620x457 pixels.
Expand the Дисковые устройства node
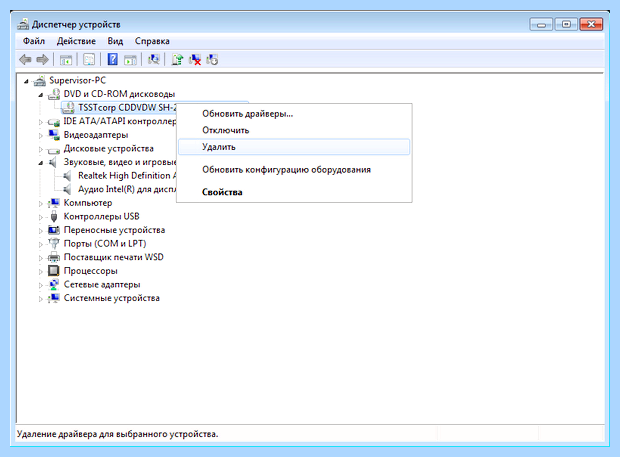coord(41,149)
